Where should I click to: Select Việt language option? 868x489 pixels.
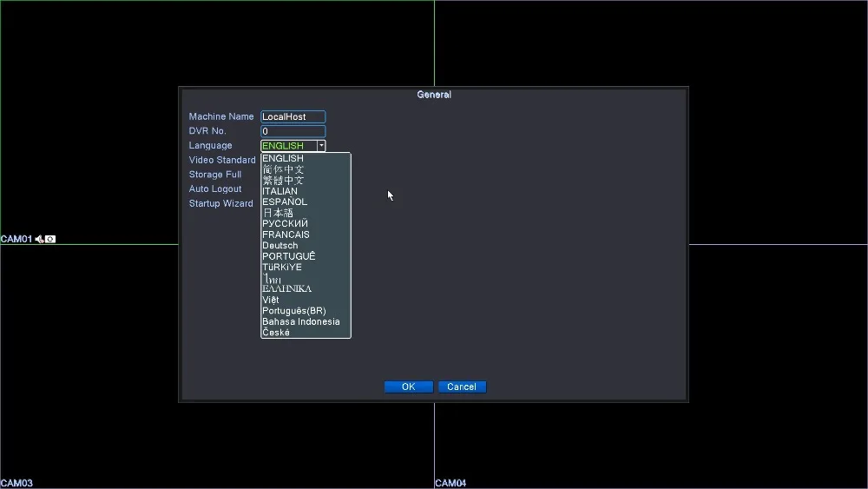[271, 300]
